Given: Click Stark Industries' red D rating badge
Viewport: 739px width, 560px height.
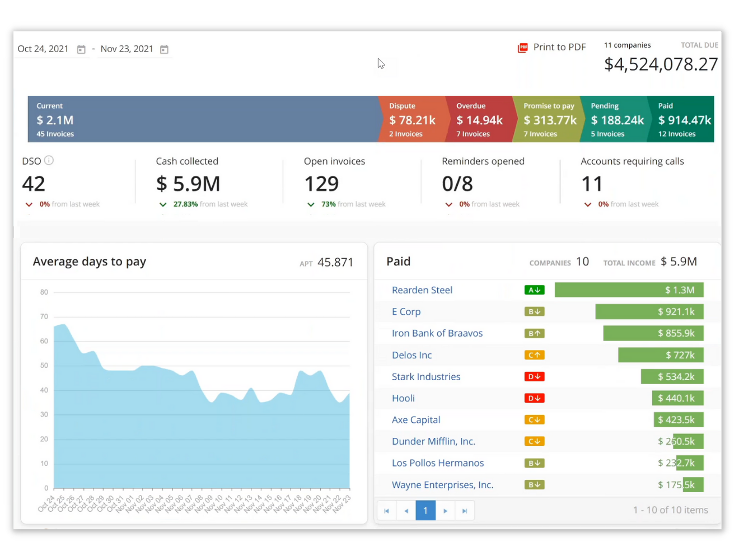Looking at the screenshot, I should (534, 376).
